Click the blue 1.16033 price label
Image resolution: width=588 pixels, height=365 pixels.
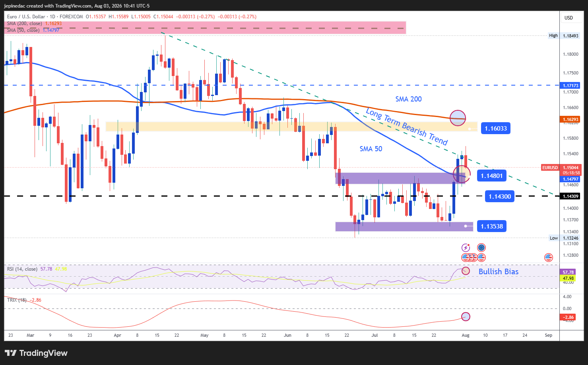pyautogui.click(x=495, y=128)
